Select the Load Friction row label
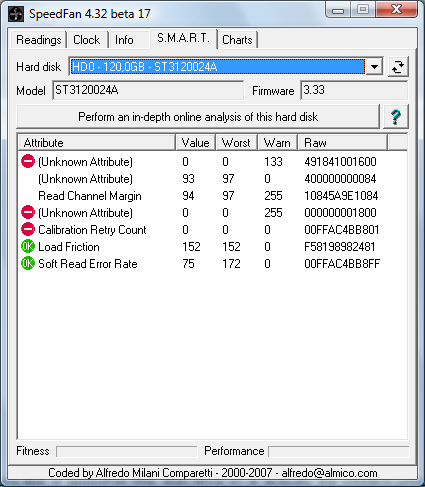Screen dimensions: 425x487 [69, 247]
